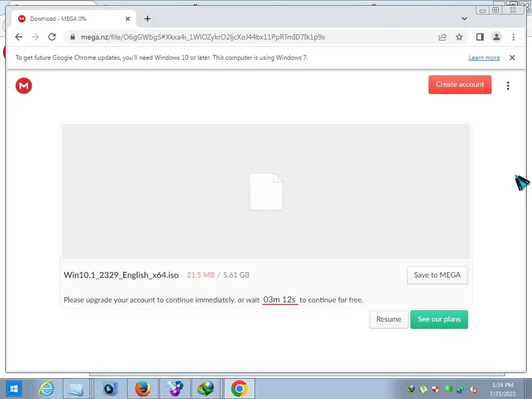
Task: Select file name Win10.1_2329_English_x64.iso
Action: pyautogui.click(x=121, y=275)
